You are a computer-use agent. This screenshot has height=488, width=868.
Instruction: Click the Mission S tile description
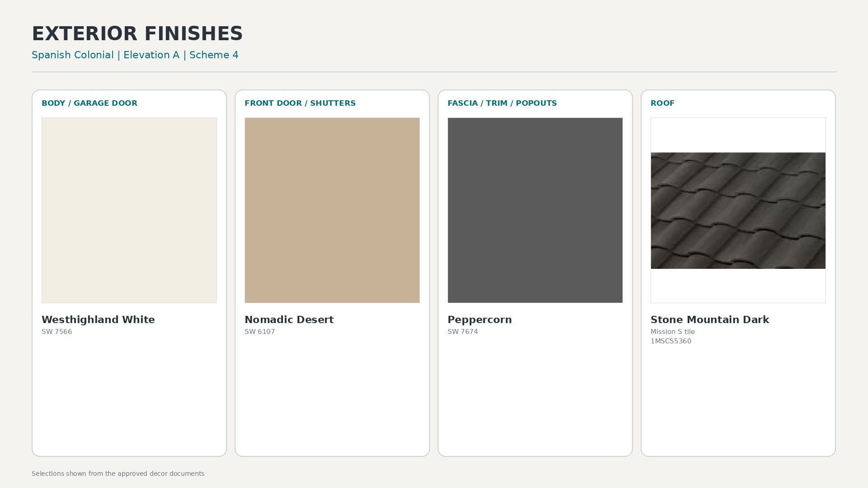click(x=673, y=332)
